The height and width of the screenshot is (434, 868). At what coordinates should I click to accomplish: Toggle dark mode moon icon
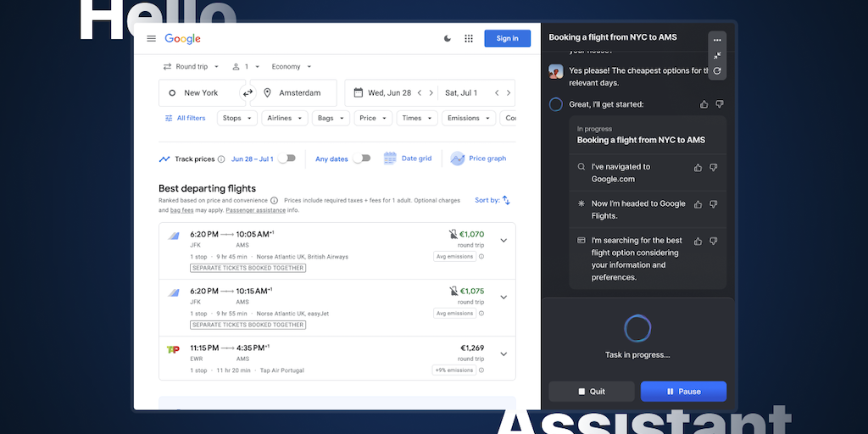[448, 38]
